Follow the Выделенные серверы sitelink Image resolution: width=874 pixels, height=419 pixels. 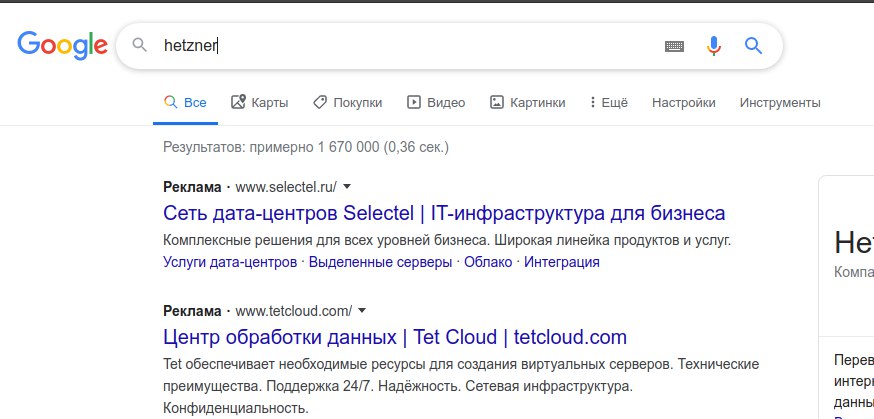click(x=380, y=262)
